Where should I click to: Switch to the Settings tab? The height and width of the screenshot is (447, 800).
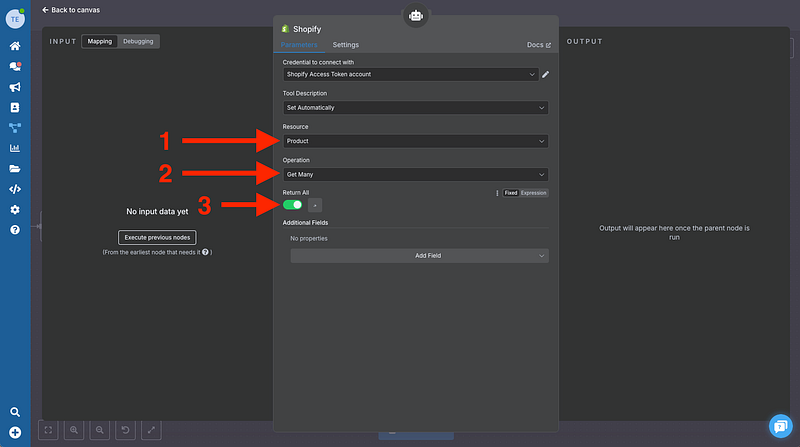[x=346, y=45]
